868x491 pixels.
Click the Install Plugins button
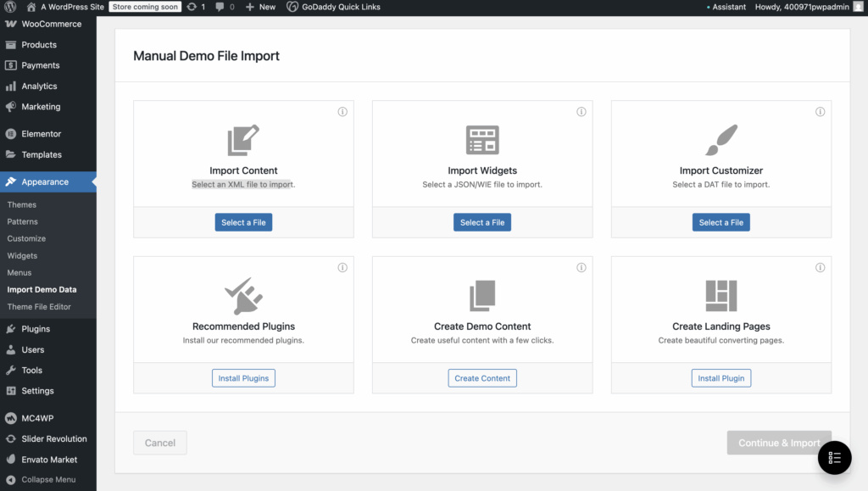click(x=243, y=378)
